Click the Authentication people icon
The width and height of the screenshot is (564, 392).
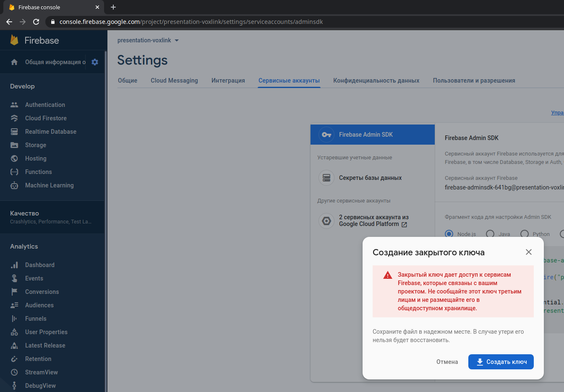(14, 105)
